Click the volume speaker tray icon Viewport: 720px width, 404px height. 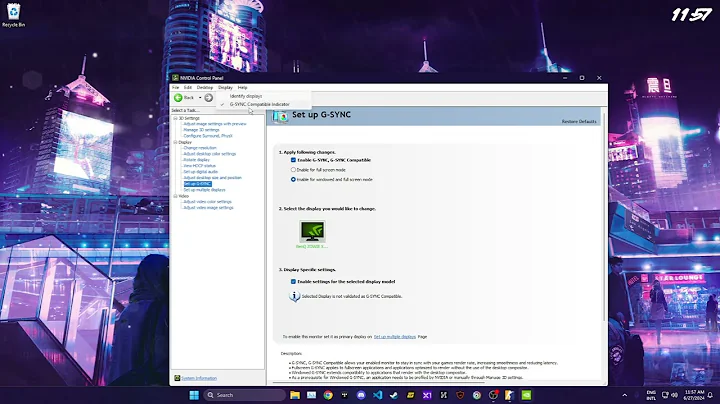(x=675, y=395)
